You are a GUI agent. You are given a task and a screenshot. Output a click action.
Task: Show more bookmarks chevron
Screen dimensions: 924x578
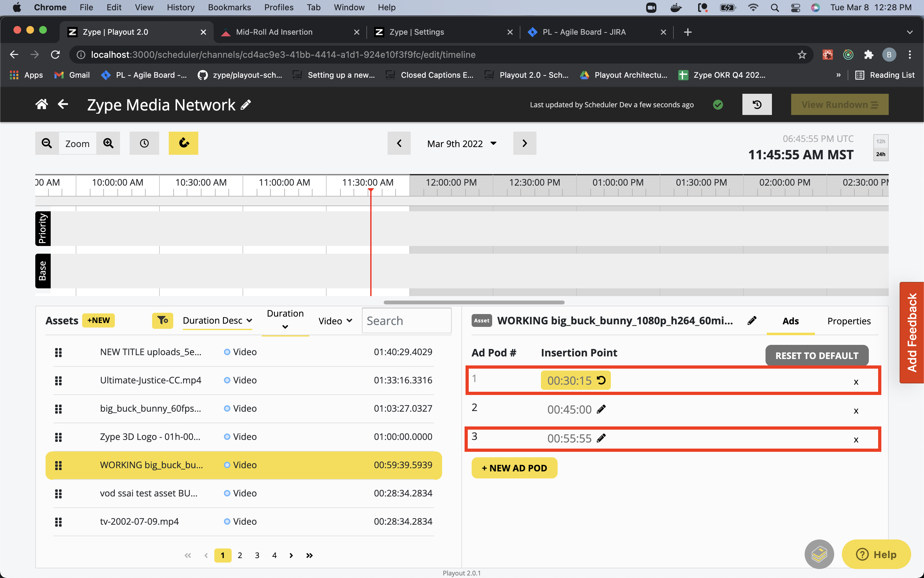[x=838, y=75]
